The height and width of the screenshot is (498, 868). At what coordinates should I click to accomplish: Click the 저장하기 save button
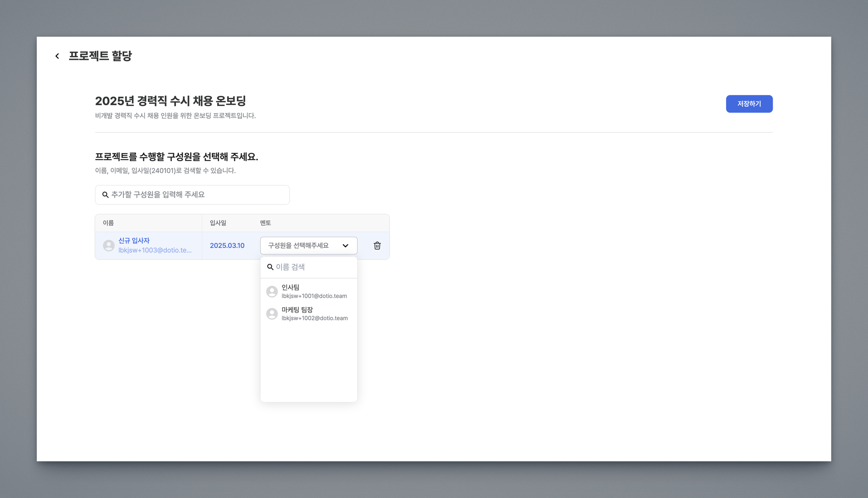pos(749,104)
